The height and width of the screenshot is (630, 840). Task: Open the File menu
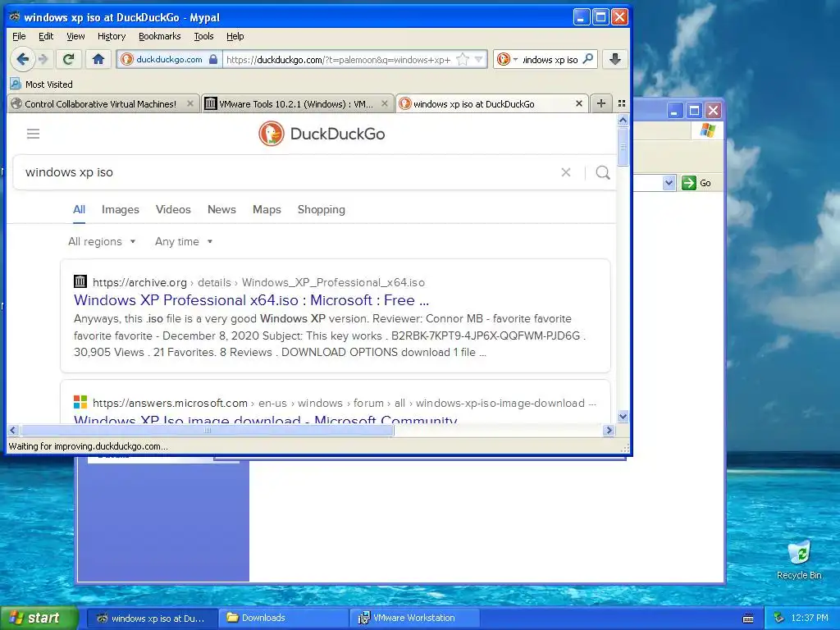[19, 36]
